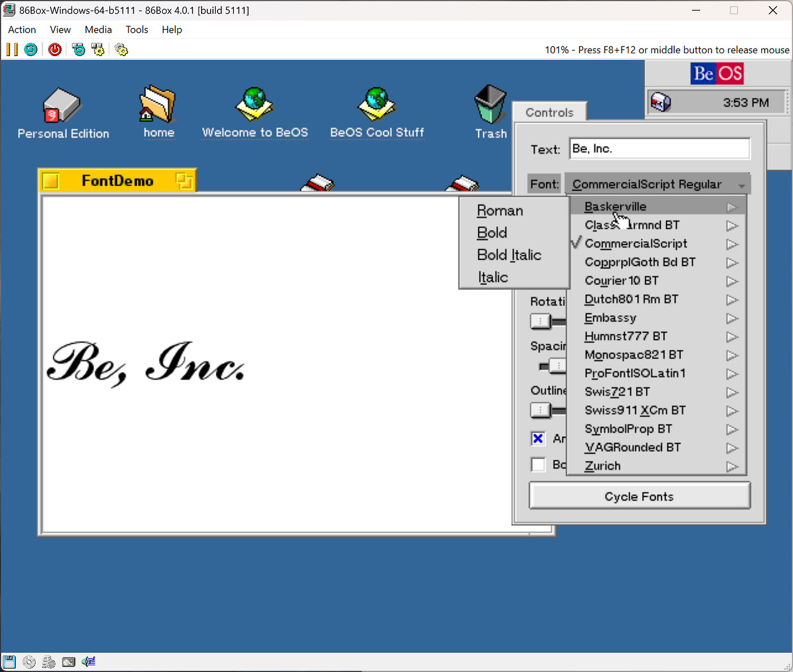Click the sound speaker status bar icon
793x672 pixels.
88,661
